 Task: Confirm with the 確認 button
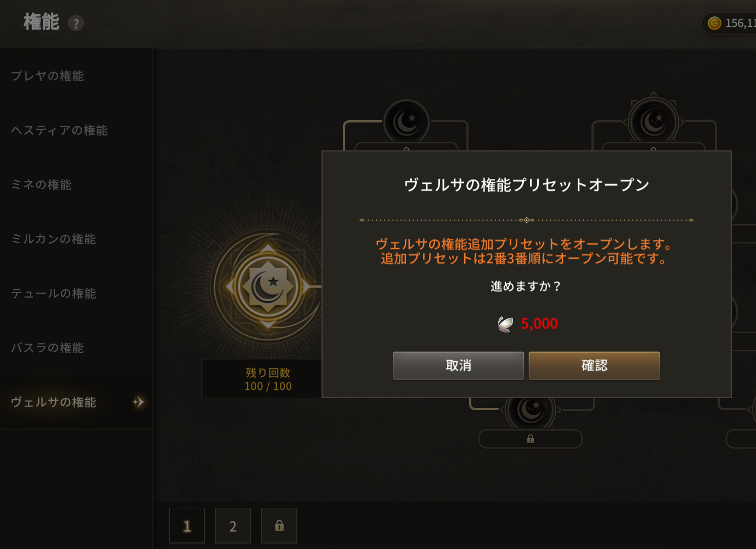pyautogui.click(x=594, y=366)
